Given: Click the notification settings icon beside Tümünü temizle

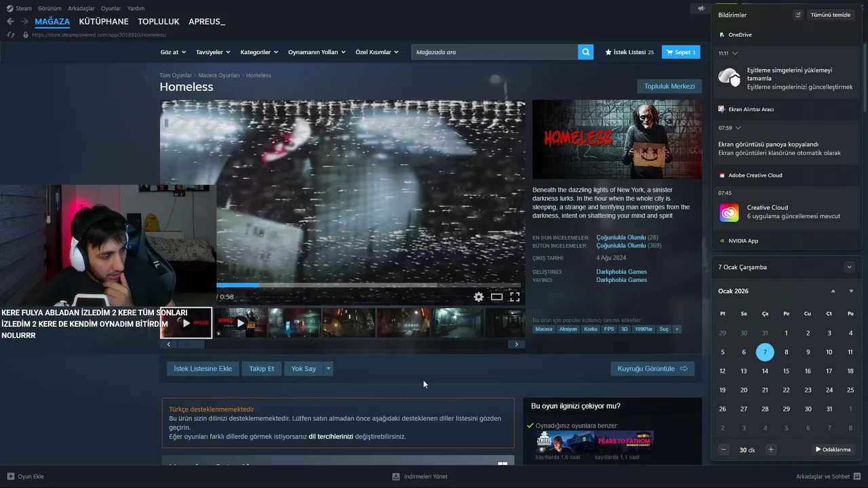Looking at the screenshot, I should click(798, 15).
